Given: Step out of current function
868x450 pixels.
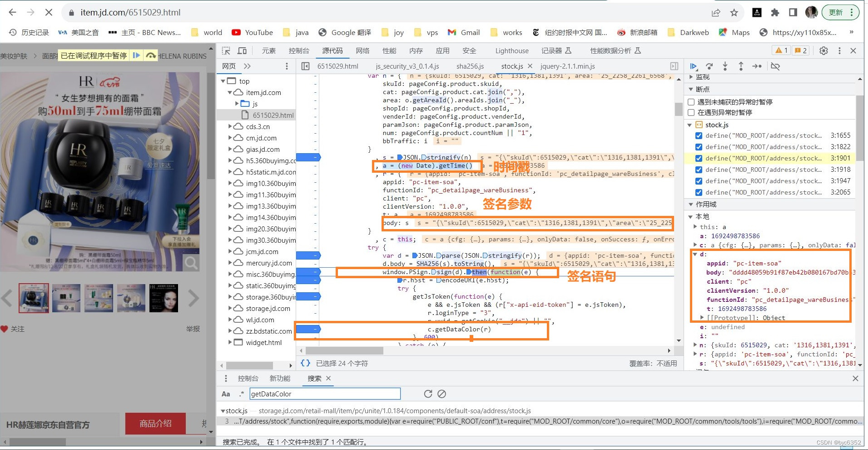Looking at the screenshot, I should click(741, 66).
